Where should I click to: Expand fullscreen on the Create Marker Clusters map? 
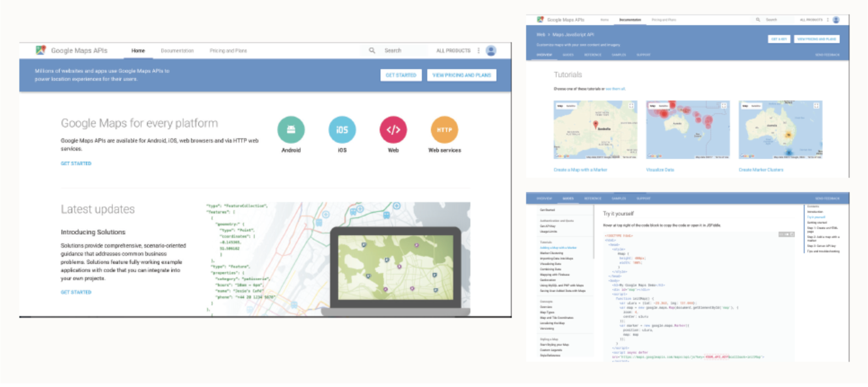(816, 106)
